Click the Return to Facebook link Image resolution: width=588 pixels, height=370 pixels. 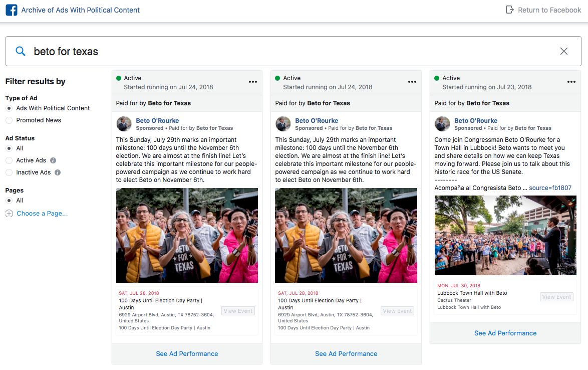tap(549, 10)
